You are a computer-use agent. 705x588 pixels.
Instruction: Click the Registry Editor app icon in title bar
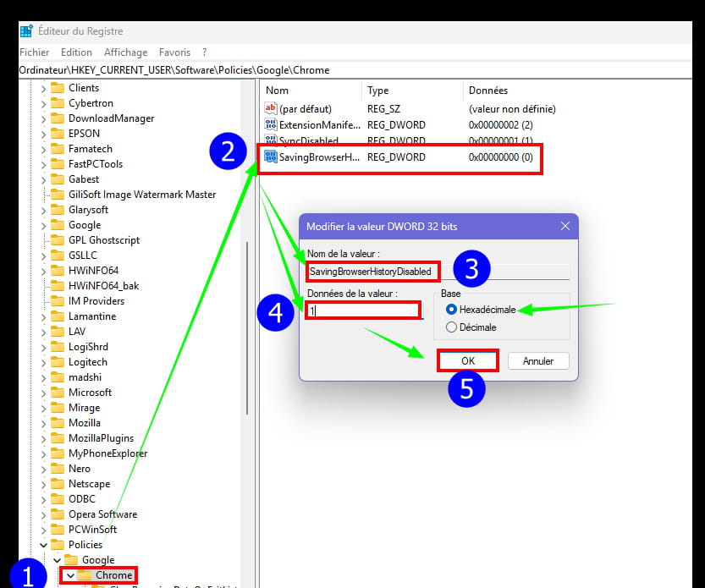26,31
